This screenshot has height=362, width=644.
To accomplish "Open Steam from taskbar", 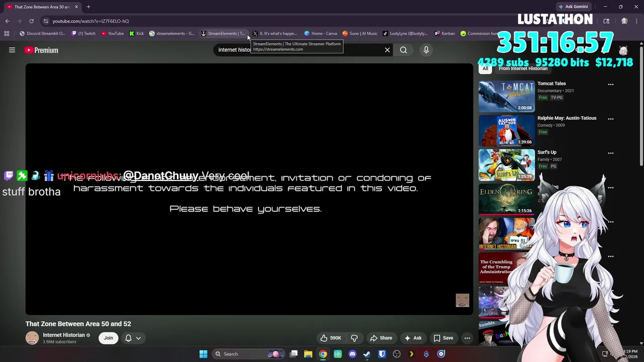I will (367, 354).
